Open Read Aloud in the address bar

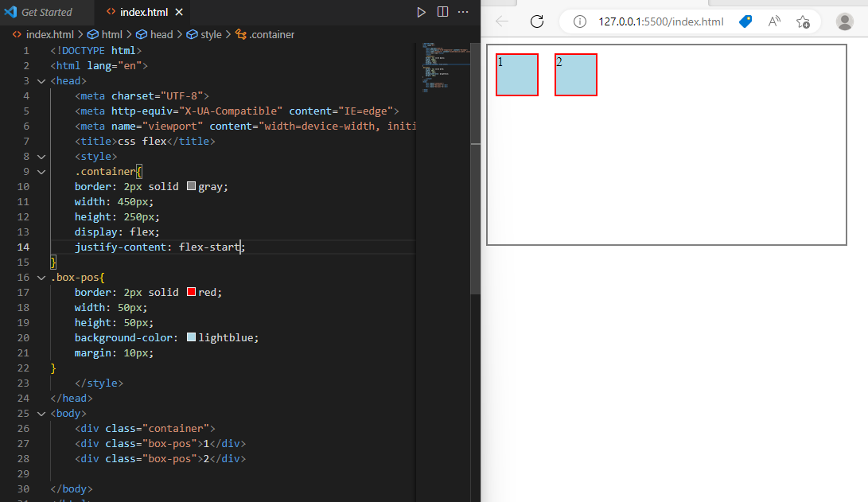tap(774, 21)
